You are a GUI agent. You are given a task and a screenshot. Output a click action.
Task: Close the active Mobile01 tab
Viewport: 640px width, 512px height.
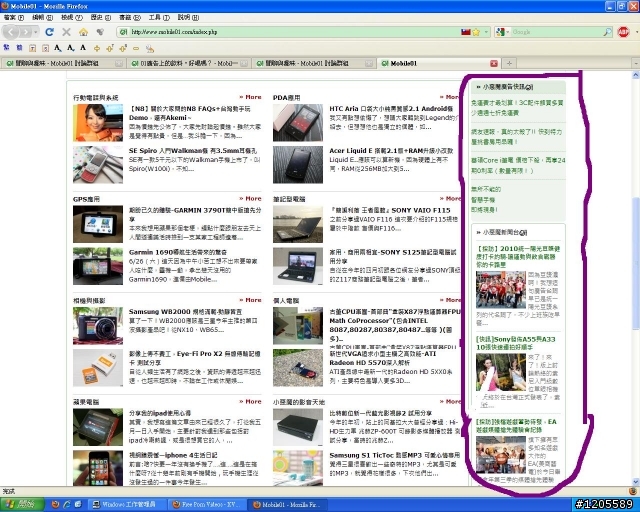pos(493,63)
